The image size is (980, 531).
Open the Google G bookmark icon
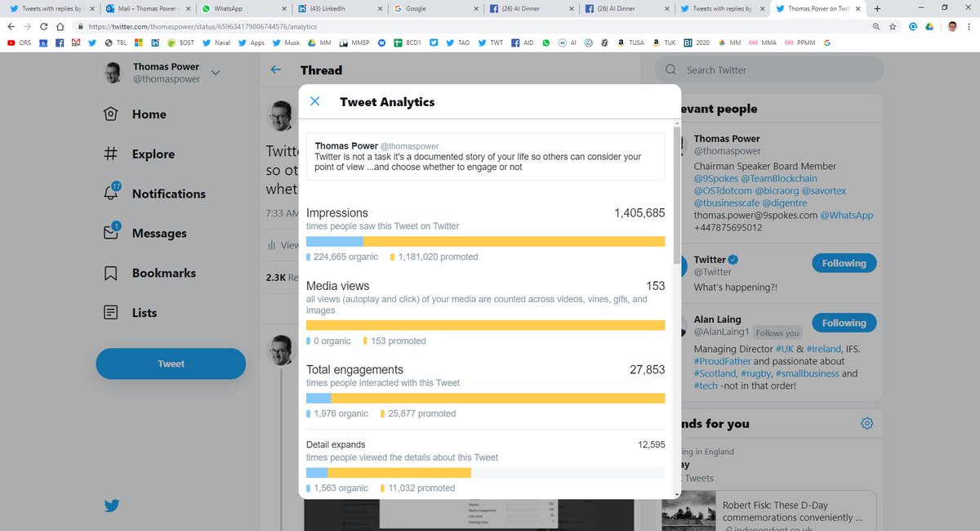[827, 42]
